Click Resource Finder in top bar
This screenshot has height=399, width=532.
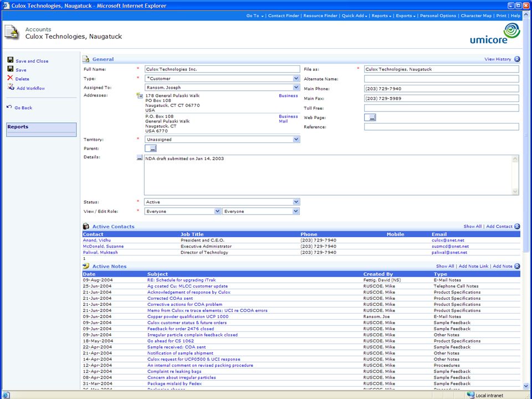click(320, 16)
